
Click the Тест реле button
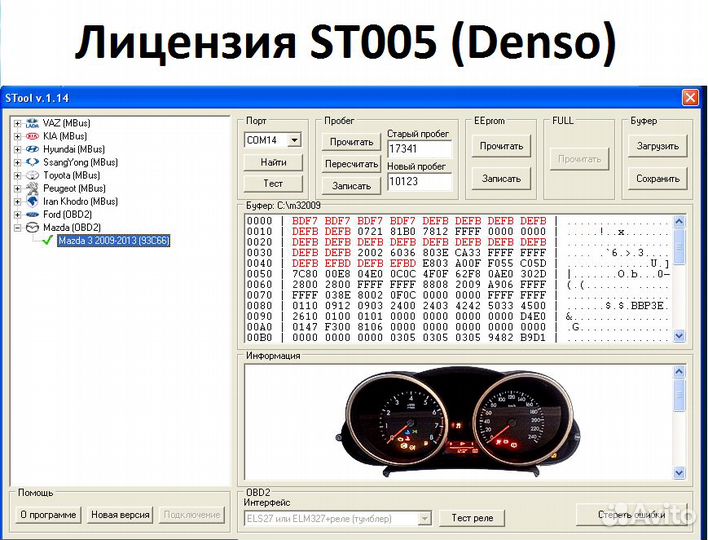(472, 518)
